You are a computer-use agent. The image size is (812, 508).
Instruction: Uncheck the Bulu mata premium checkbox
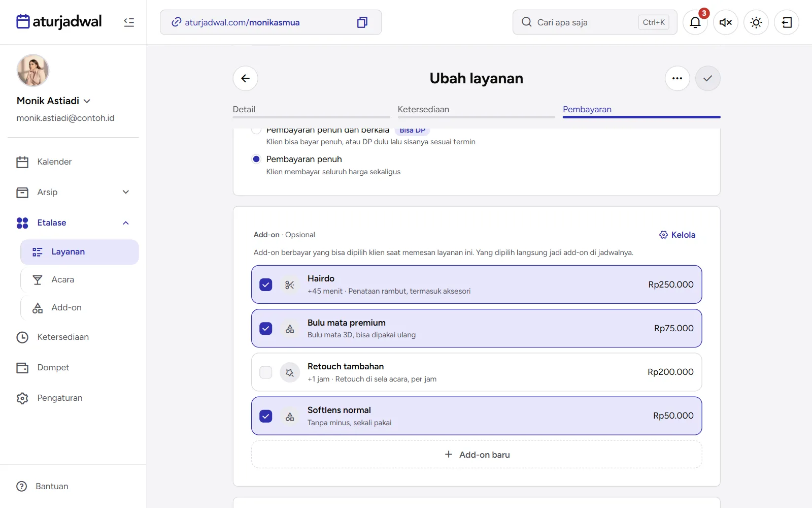click(266, 329)
